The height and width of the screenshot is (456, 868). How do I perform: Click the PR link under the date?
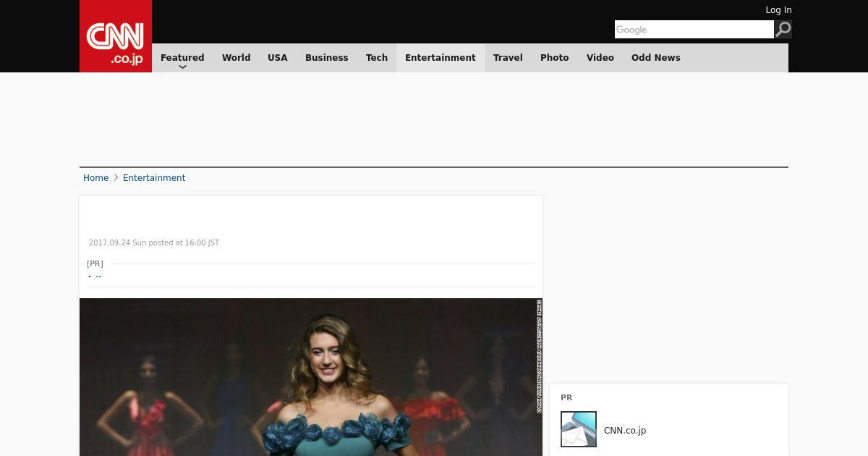[98, 276]
